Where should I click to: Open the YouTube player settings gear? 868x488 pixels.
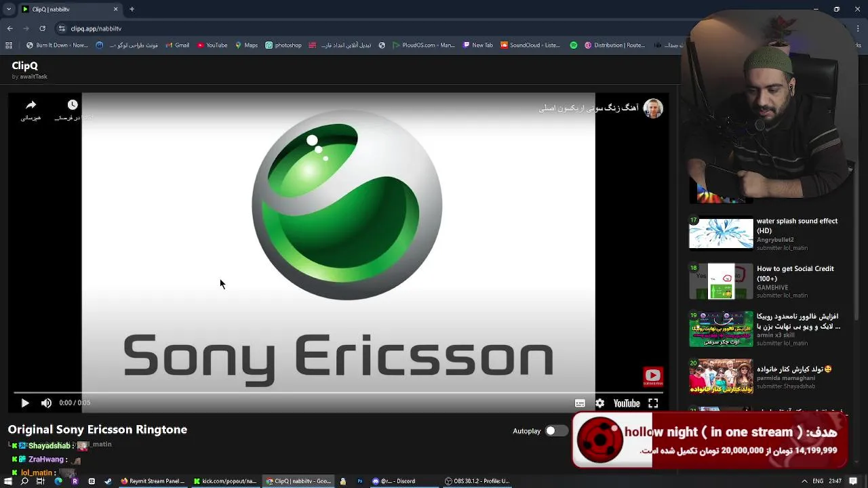(x=599, y=403)
